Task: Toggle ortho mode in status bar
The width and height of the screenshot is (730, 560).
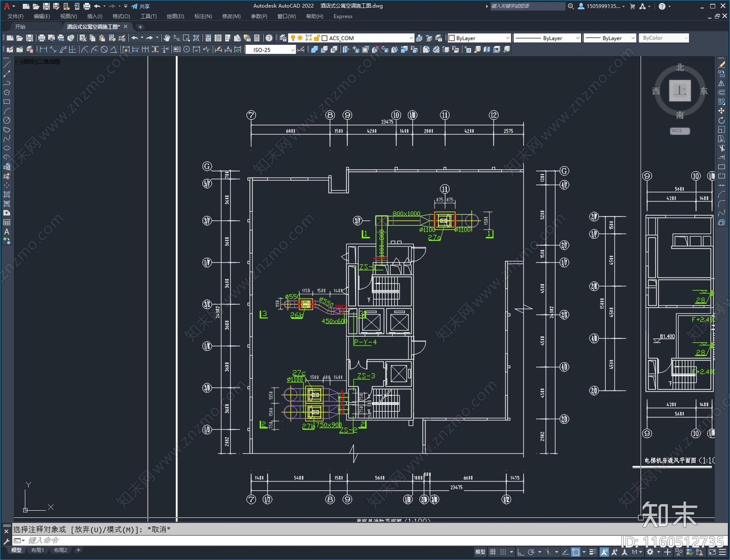Action: [521, 552]
